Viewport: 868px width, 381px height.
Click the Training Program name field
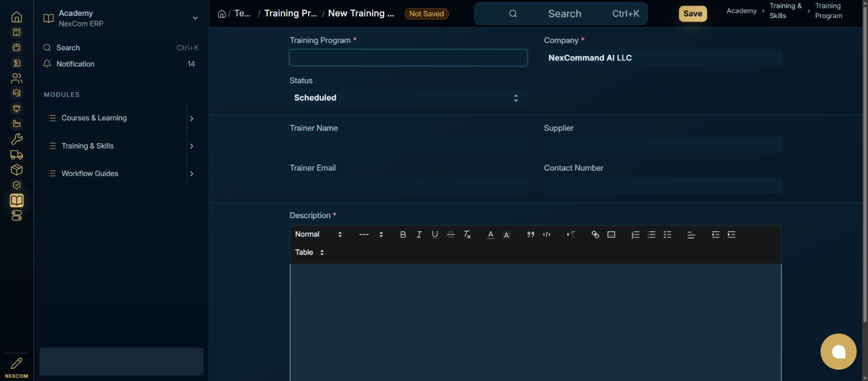pyautogui.click(x=408, y=58)
